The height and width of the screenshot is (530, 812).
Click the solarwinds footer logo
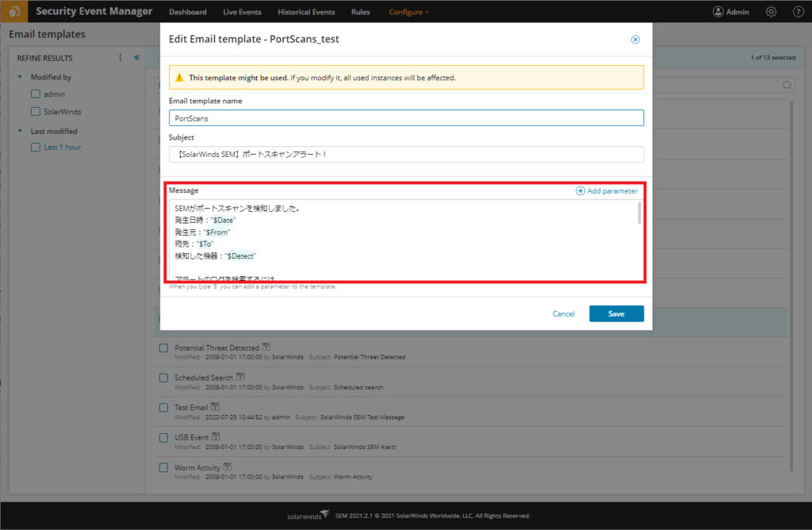tap(308, 515)
